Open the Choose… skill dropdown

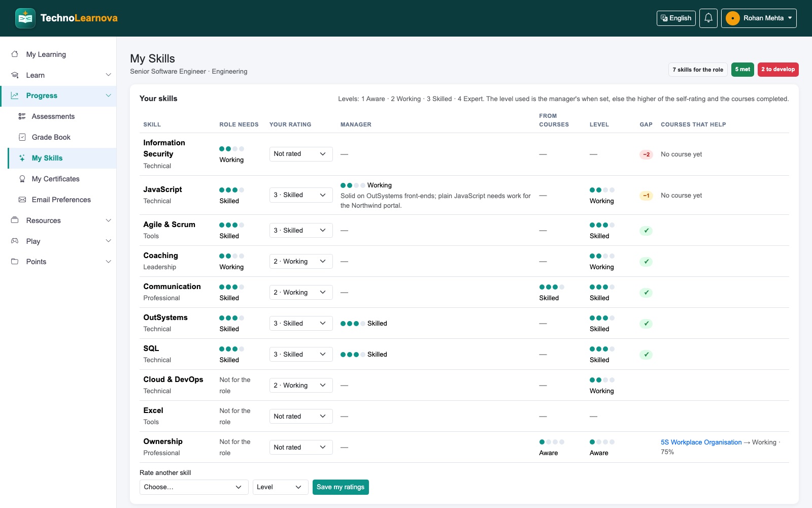(x=194, y=487)
